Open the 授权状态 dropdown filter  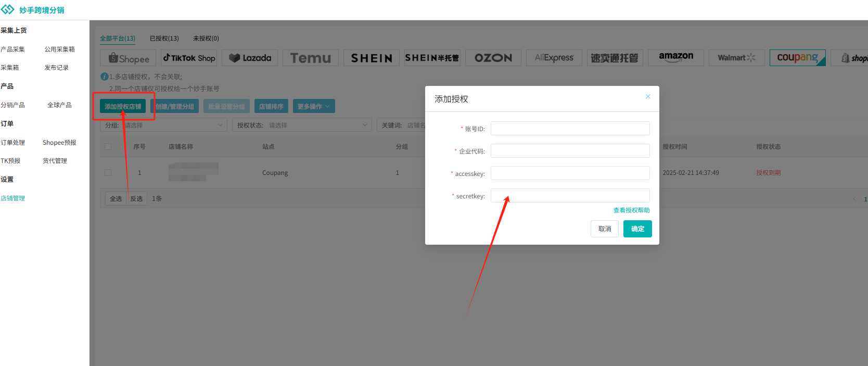pyautogui.click(x=302, y=125)
